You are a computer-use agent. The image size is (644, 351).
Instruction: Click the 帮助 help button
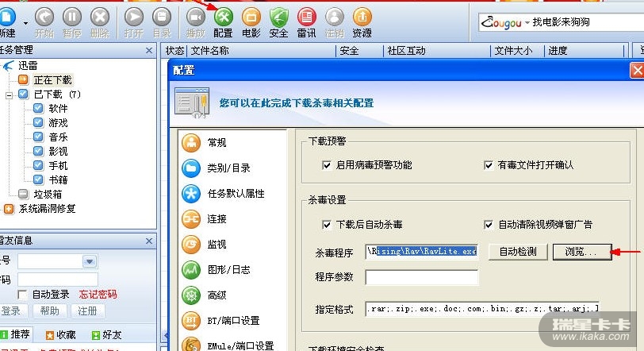coord(50,311)
